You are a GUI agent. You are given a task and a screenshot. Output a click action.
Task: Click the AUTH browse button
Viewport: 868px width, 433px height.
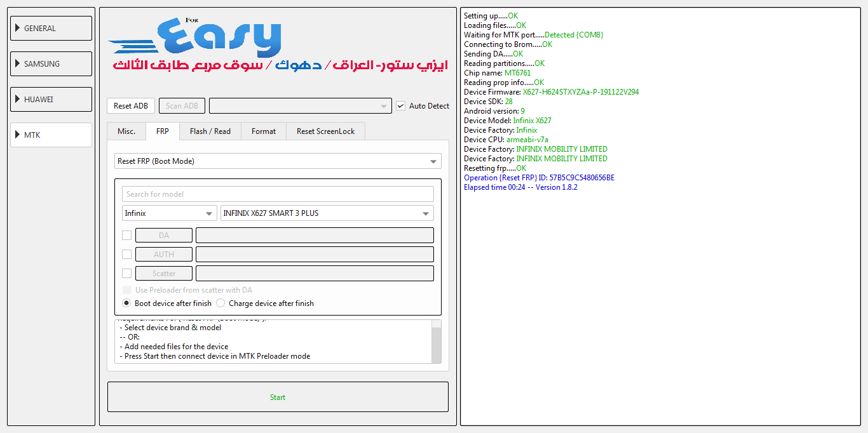pyautogui.click(x=164, y=255)
